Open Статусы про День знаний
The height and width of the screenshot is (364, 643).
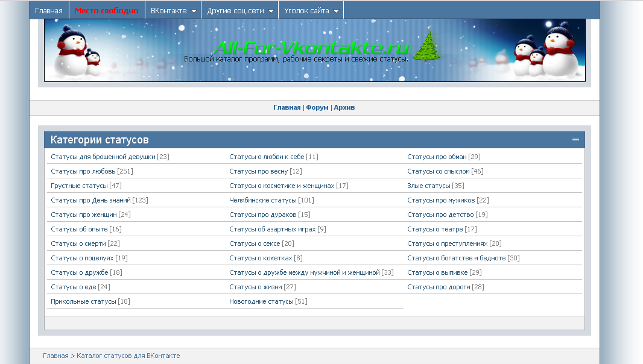[90, 200]
